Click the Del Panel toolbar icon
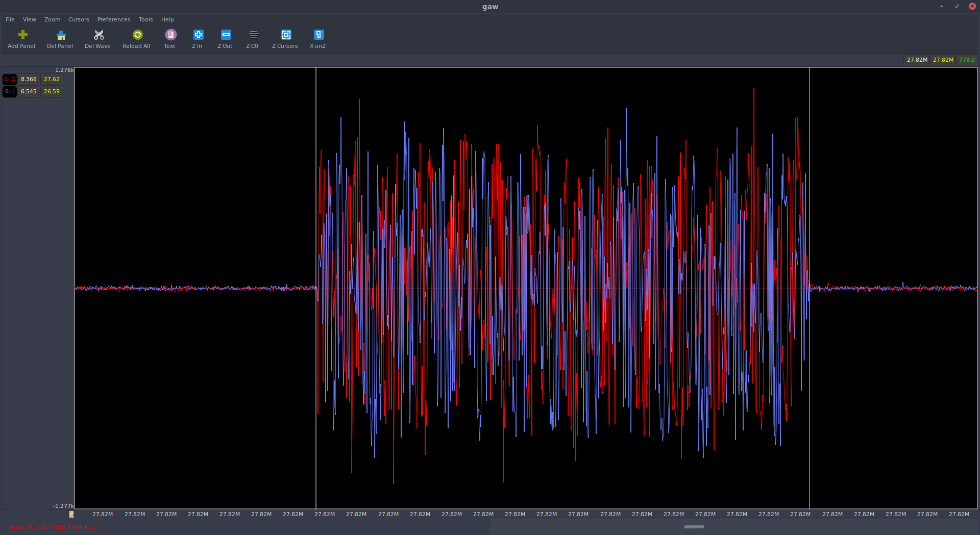 click(x=61, y=35)
